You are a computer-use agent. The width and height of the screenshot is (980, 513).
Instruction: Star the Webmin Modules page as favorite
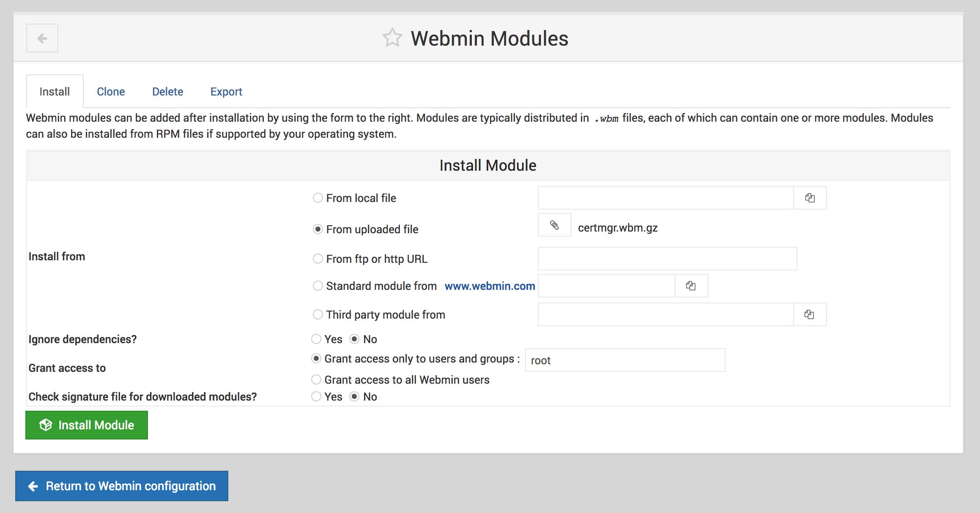pyautogui.click(x=393, y=38)
